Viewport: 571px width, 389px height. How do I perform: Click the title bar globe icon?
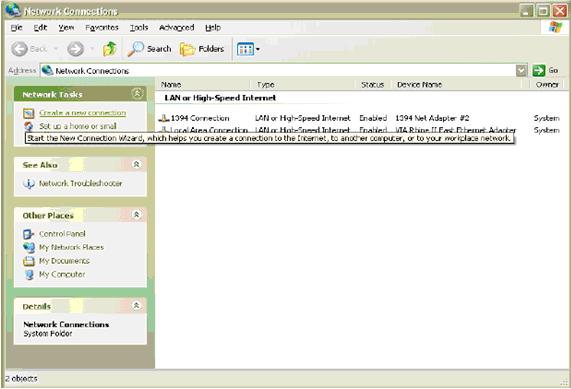(x=13, y=10)
